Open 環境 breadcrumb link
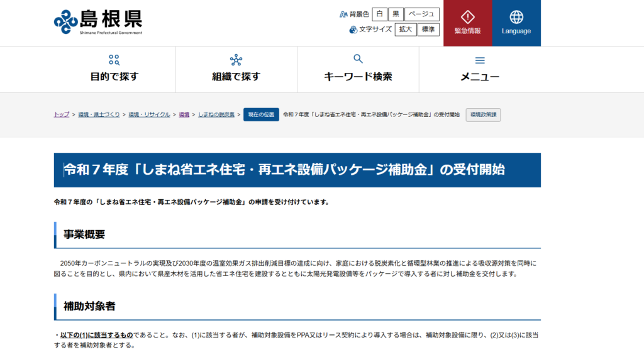Image resolution: width=644 pixels, height=352 pixels. 184,114
